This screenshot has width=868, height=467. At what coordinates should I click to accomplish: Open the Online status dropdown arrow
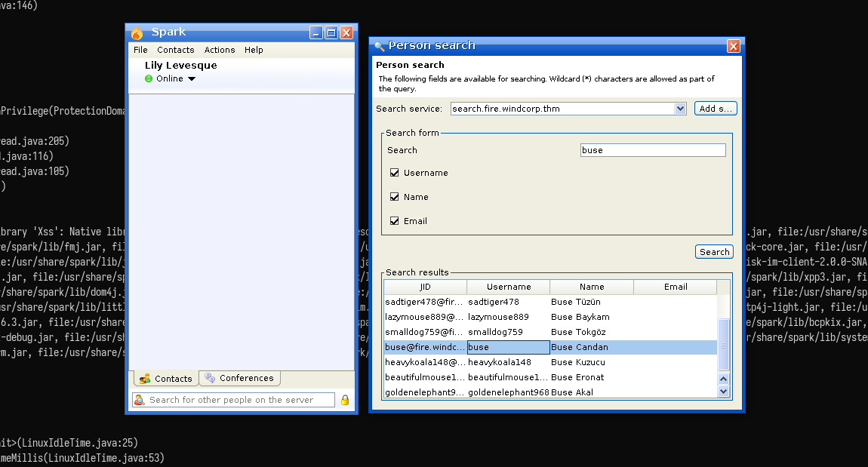(x=192, y=78)
